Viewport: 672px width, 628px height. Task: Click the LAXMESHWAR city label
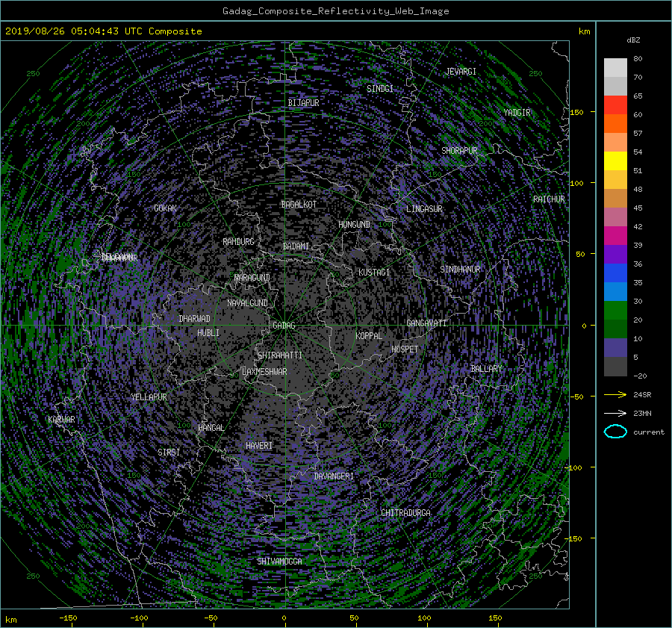264,372
